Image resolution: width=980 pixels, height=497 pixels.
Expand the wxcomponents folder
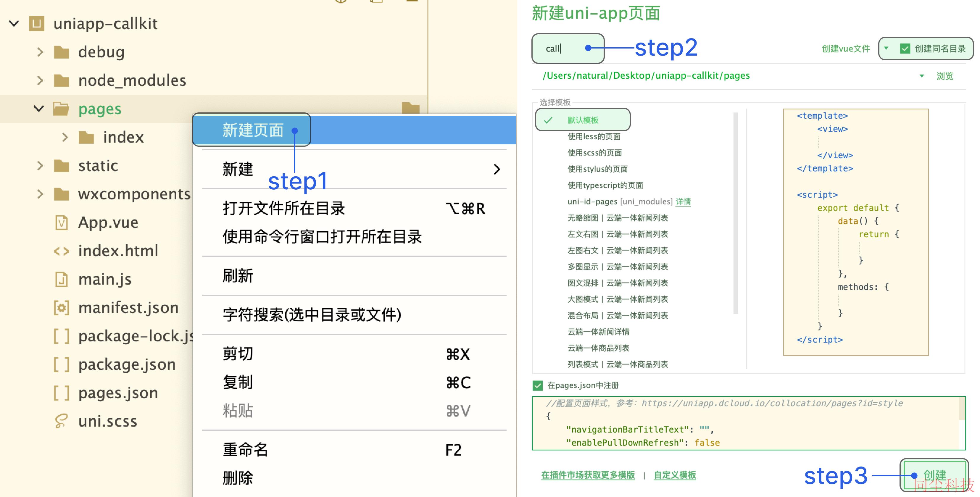40,194
